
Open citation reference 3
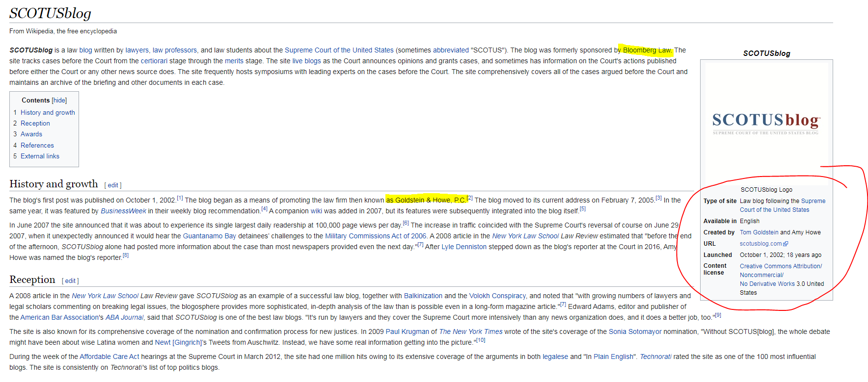[659, 198]
